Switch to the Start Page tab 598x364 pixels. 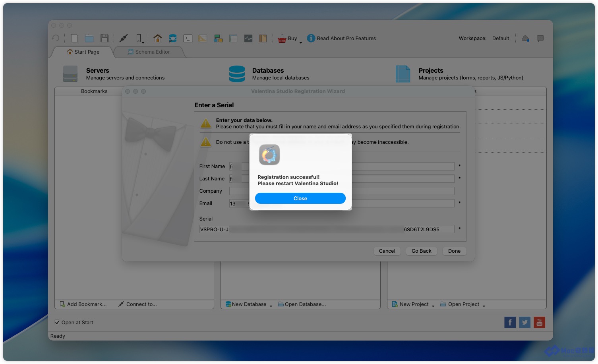coord(83,52)
